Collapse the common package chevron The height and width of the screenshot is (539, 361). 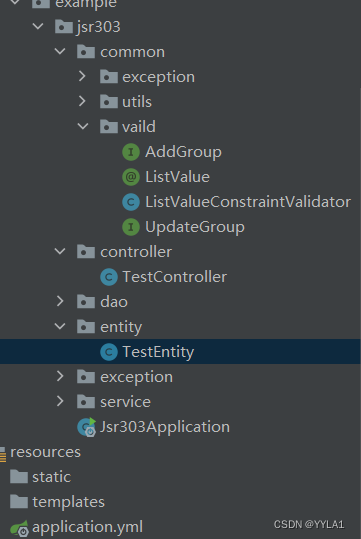pos(60,52)
